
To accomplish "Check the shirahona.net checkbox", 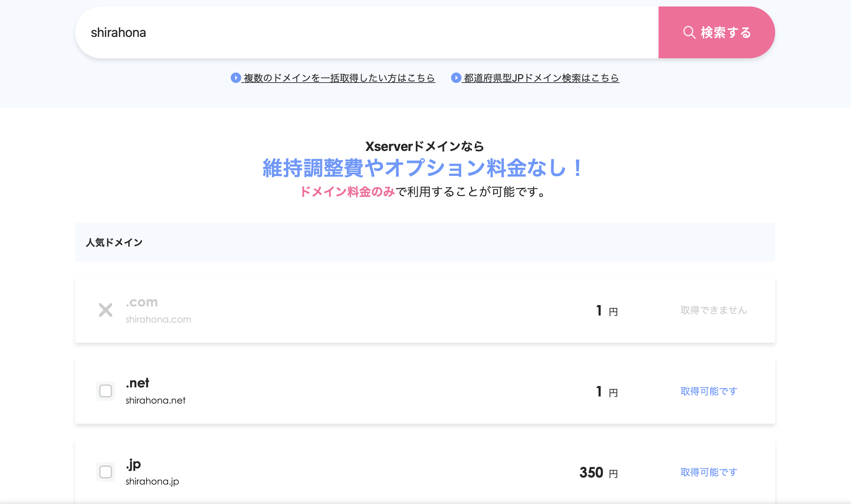I will coord(106,391).
